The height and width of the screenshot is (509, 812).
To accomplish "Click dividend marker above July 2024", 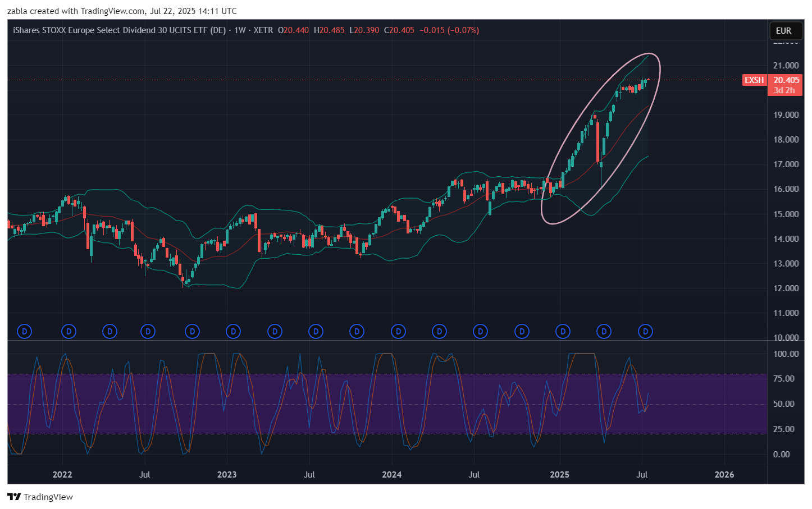I will [480, 332].
